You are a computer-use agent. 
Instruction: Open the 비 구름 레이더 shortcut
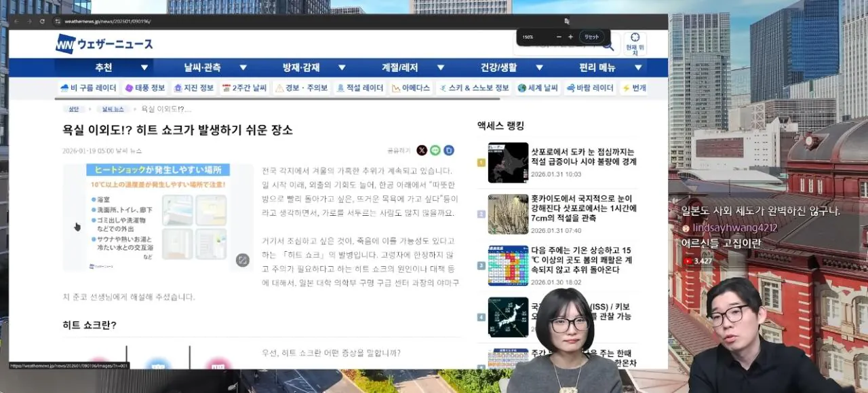[89, 88]
